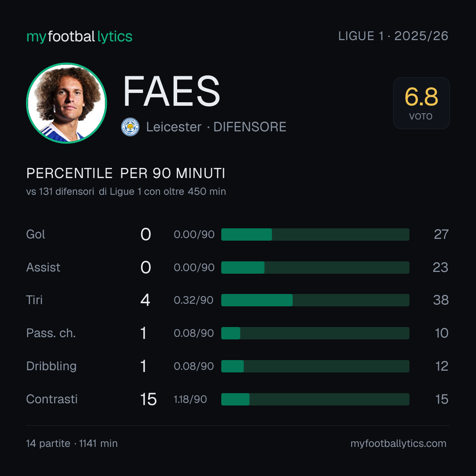Image resolution: width=476 pixels, height=476 pixels.
Task: Click the Gol percentile bar
Action: click(x=315, y=234)
